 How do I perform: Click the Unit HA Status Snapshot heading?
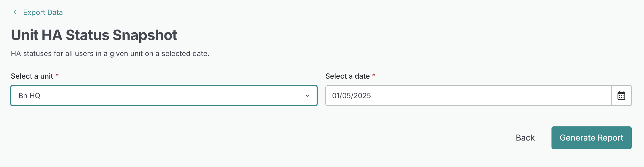[x=94, y=35]
